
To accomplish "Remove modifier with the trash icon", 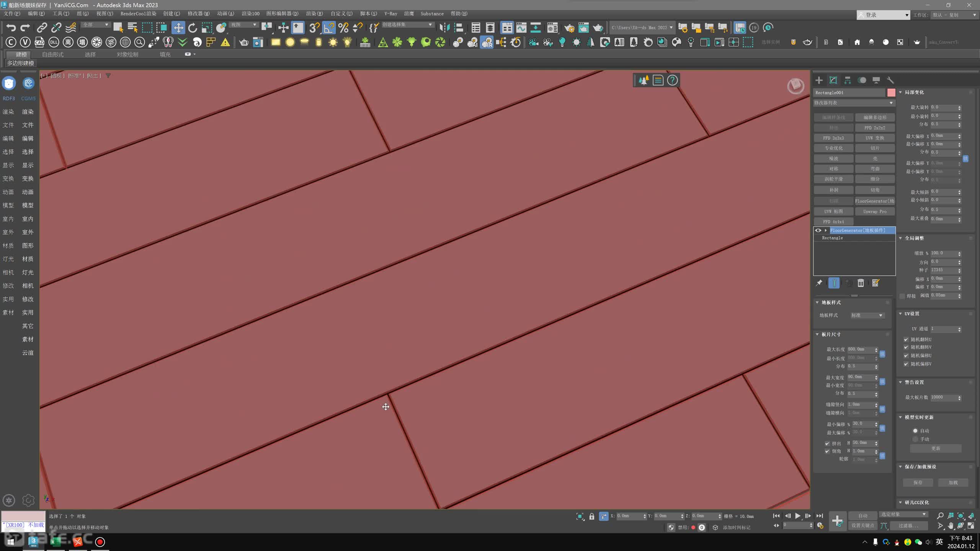I will point(861,283).
